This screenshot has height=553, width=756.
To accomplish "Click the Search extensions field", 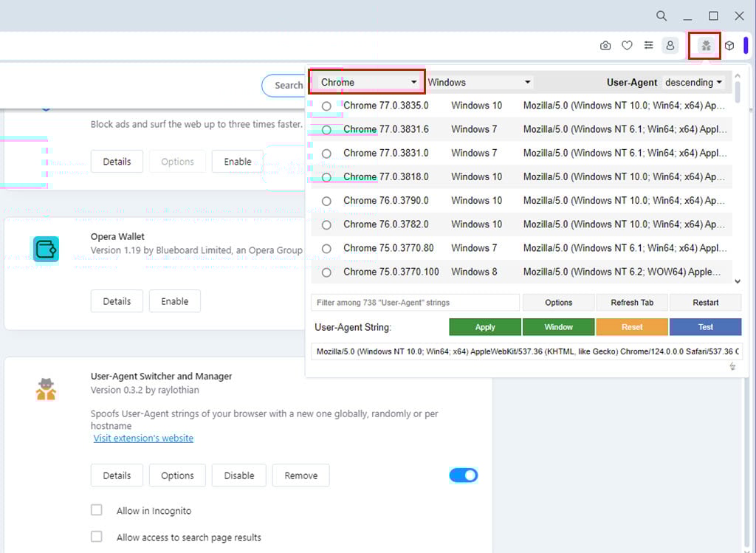I will (283, 86).
